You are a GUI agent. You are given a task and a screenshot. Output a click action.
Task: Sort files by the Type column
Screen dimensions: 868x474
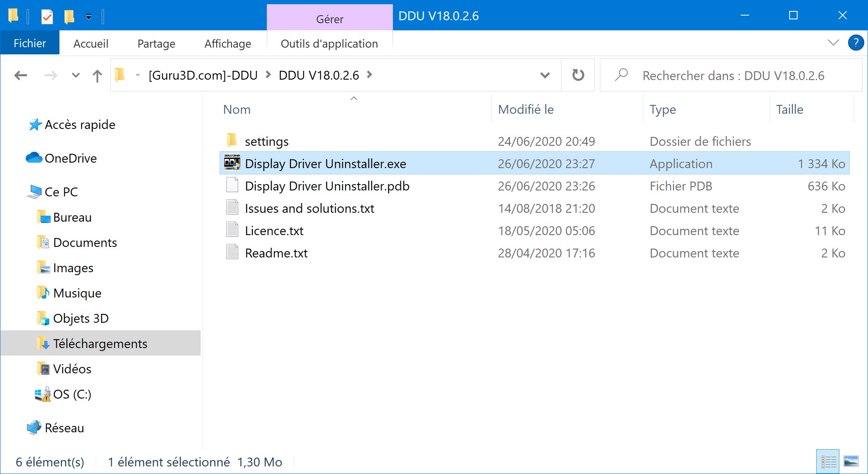coord(663,110)
